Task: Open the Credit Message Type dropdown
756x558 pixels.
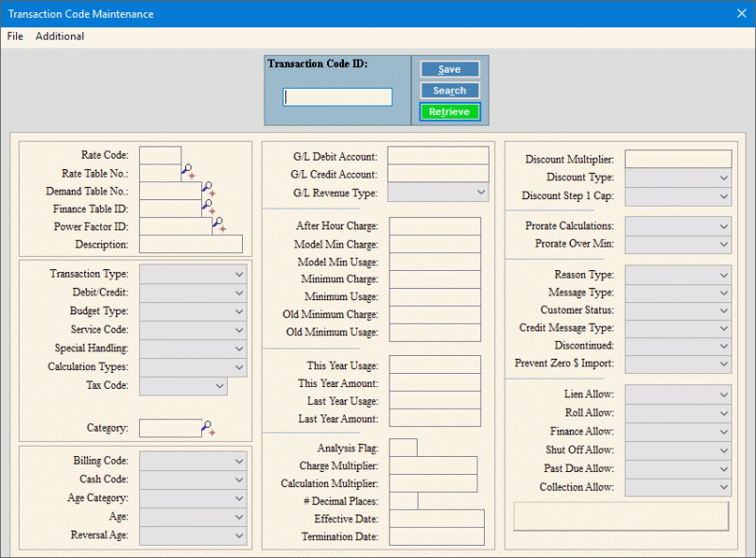Action: pyautogui.click(x=679, y=329)
